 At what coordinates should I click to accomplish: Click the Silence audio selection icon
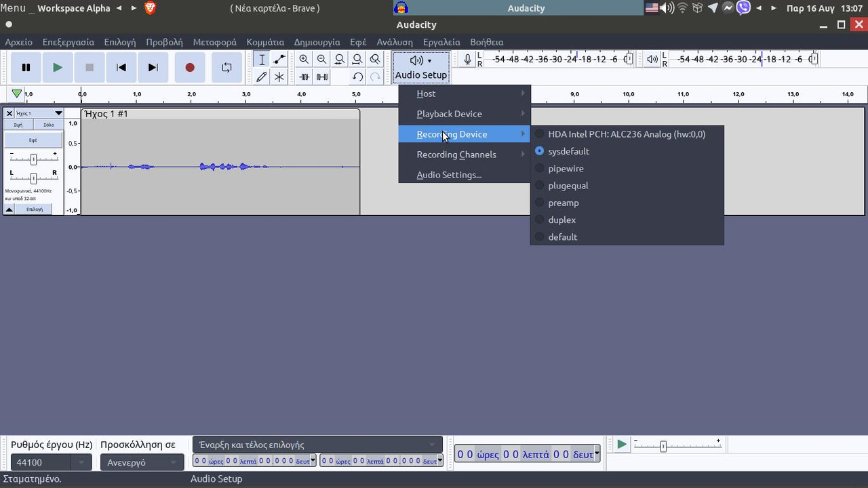tap(322, 77)
